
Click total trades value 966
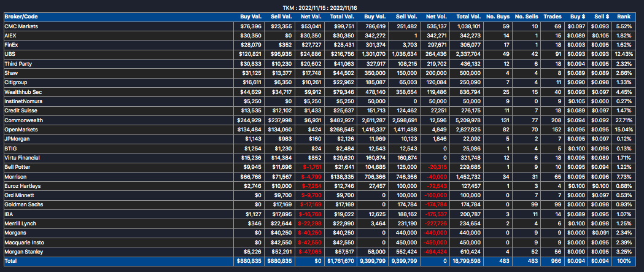click(557, 261)
